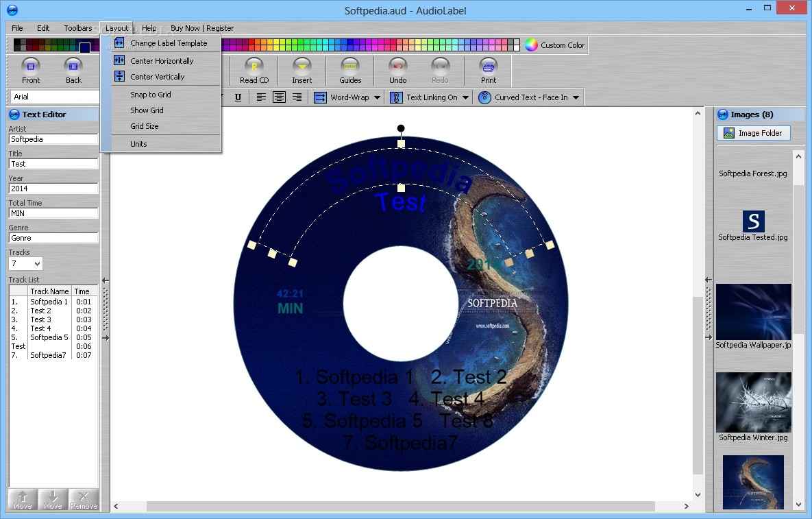Open the Edit menu
The width and height of the screenshot is (812, 519).
pyautogui.click(x=43, y=28)
